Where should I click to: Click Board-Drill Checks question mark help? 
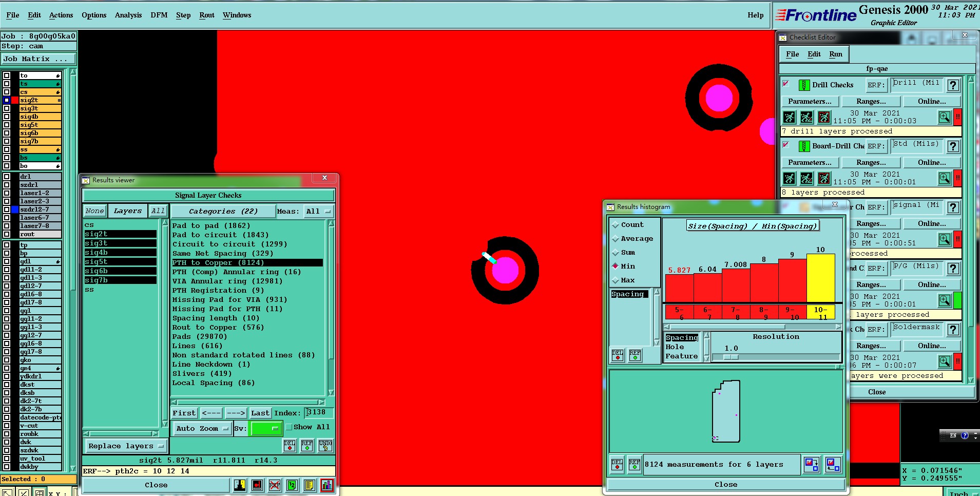click(953, 146)
